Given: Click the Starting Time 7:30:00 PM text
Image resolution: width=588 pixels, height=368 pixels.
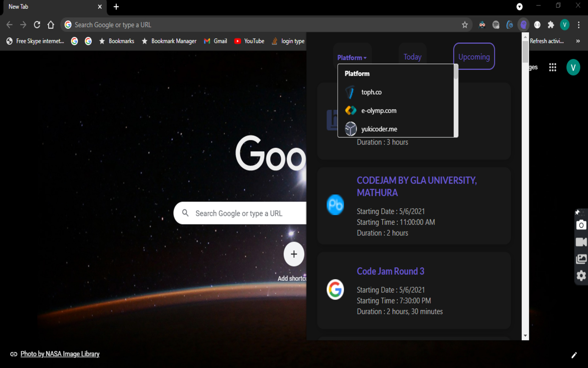Looking at the screenshot, I should [x=394, y=301].
